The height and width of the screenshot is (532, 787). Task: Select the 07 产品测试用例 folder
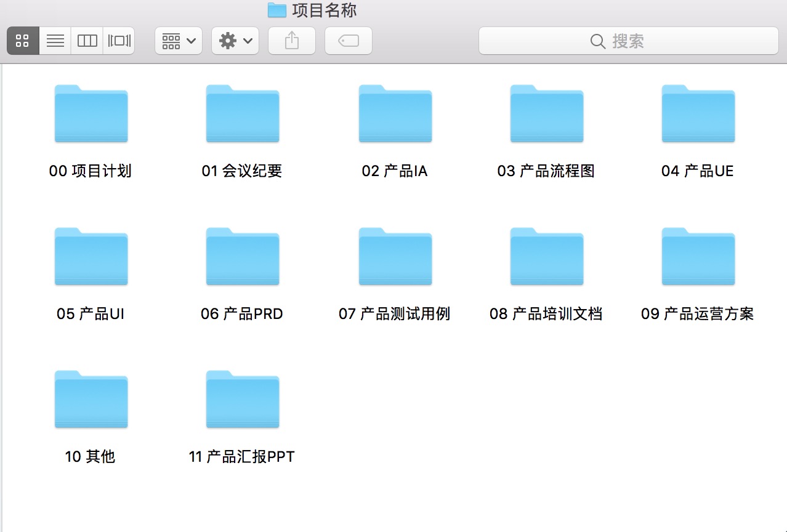(395, 257)
